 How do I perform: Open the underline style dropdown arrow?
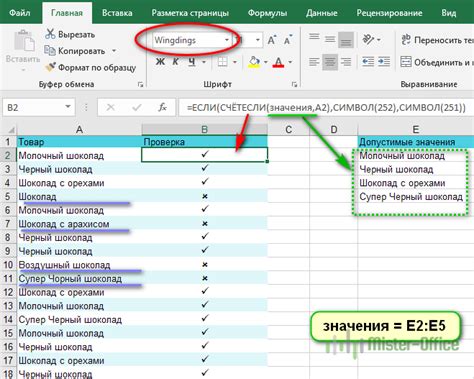click(204, 62)
